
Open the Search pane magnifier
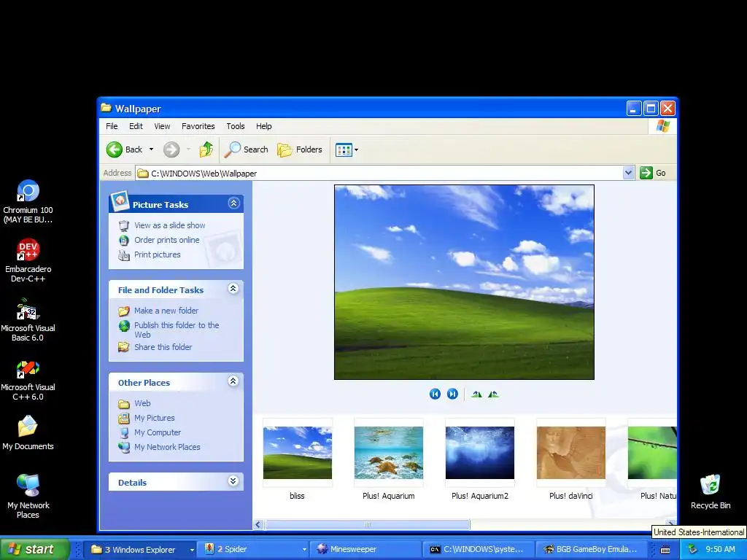(247, 149)
